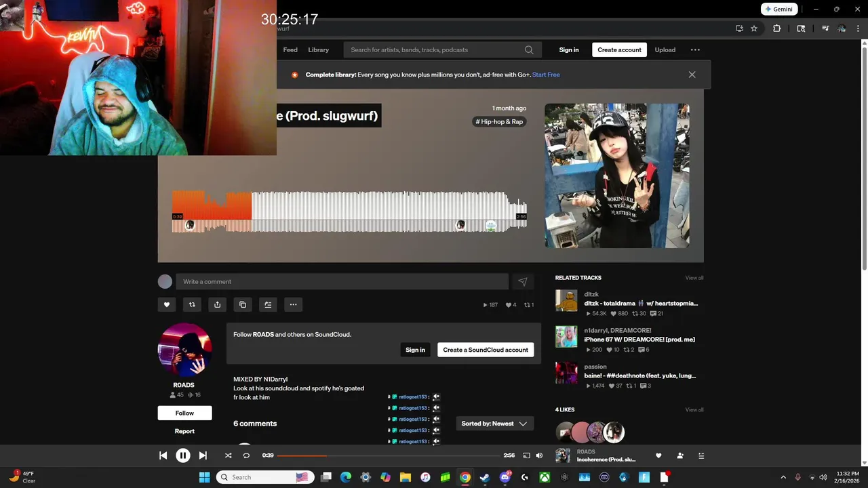Image resolution: width=868 pixels, height=488 pixels.
Task: Click the cast icon in player bar
Action: tap(526, 455)
